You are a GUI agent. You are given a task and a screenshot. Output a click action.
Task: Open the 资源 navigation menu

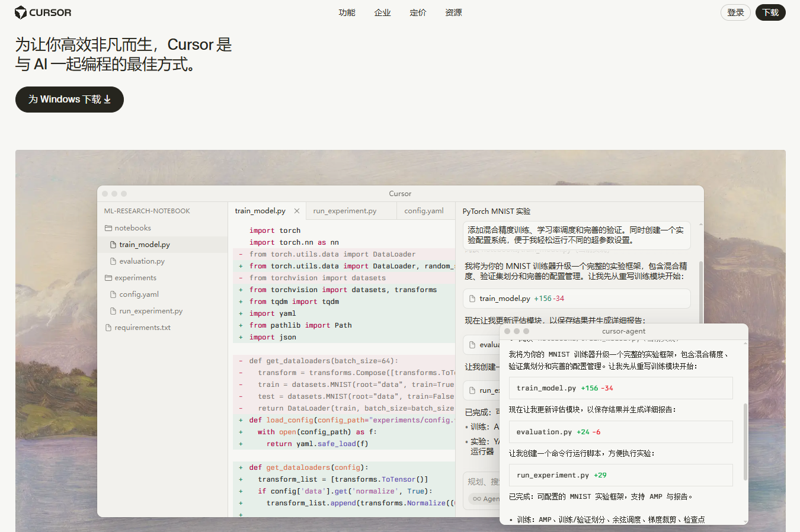[453, 12]
